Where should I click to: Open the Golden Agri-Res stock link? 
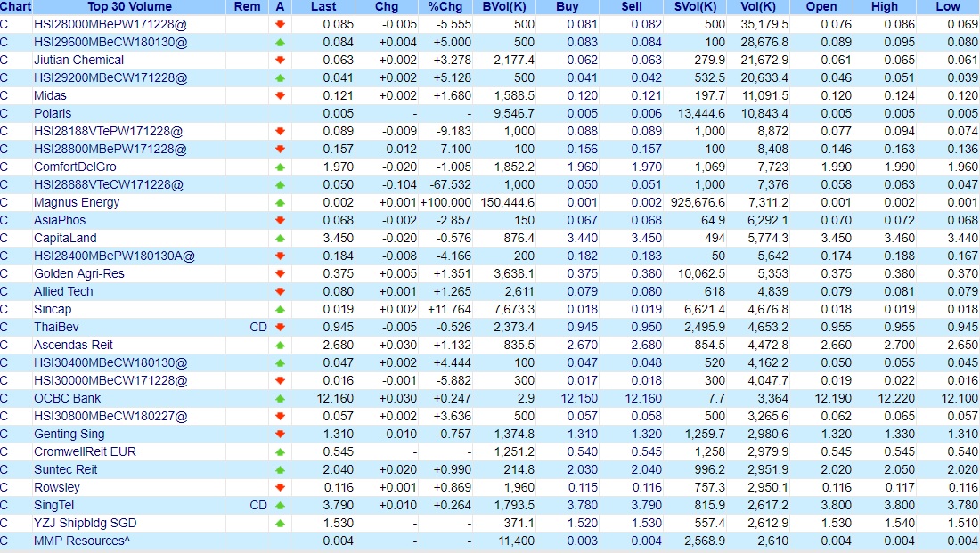click(78, 273)
